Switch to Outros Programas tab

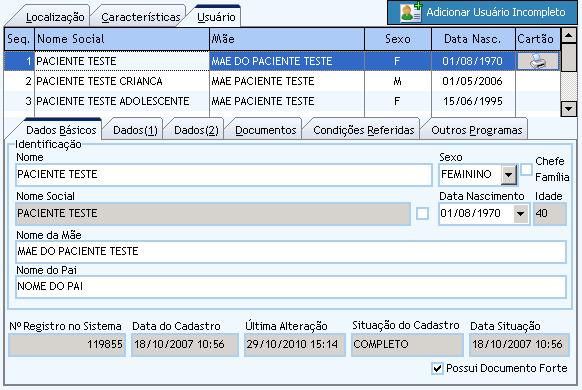(x=477, y=130)
